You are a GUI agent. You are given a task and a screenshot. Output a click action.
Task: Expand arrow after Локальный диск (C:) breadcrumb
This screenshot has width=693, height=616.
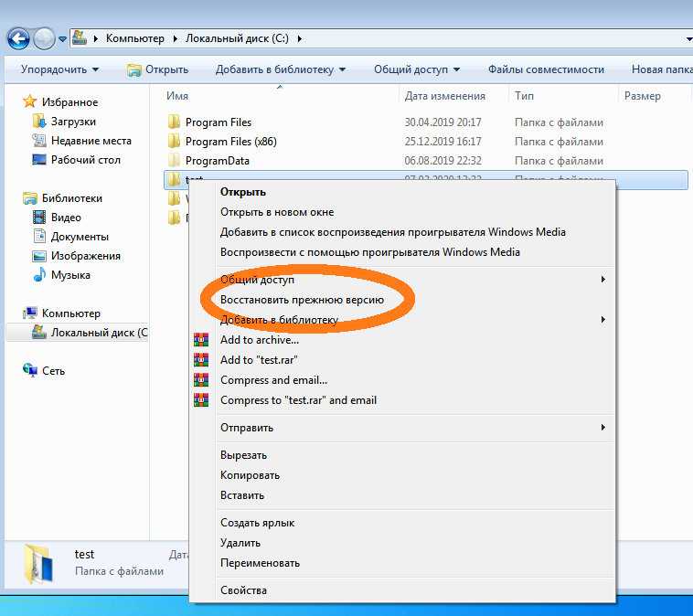(300, 39)
